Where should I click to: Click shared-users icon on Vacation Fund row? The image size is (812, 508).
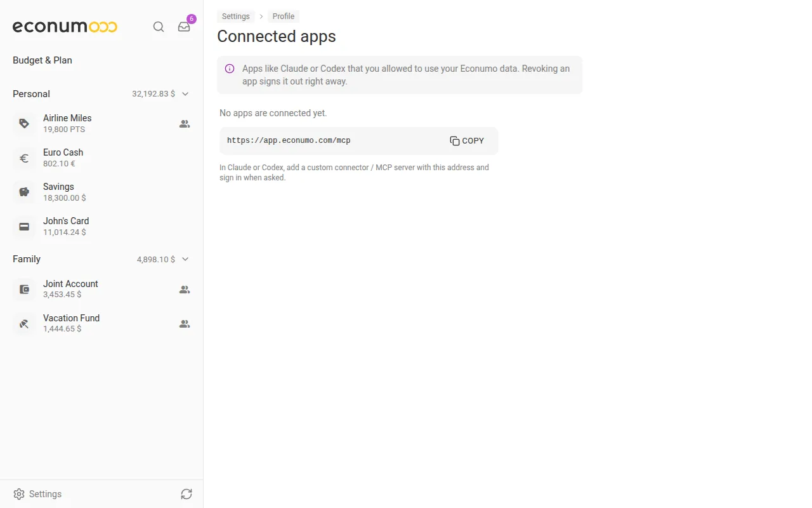[185, 324]
